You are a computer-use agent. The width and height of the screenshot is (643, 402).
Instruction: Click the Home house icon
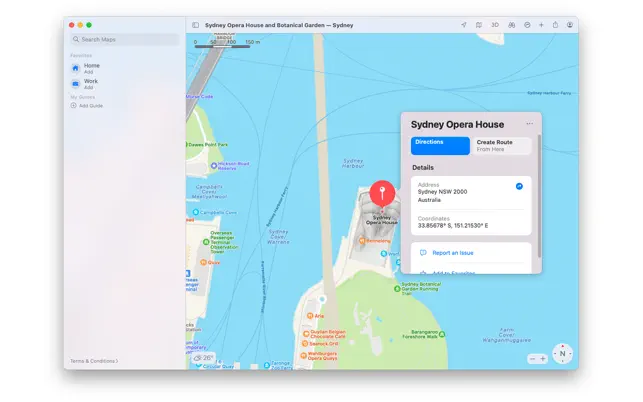[x=75, y=68]
